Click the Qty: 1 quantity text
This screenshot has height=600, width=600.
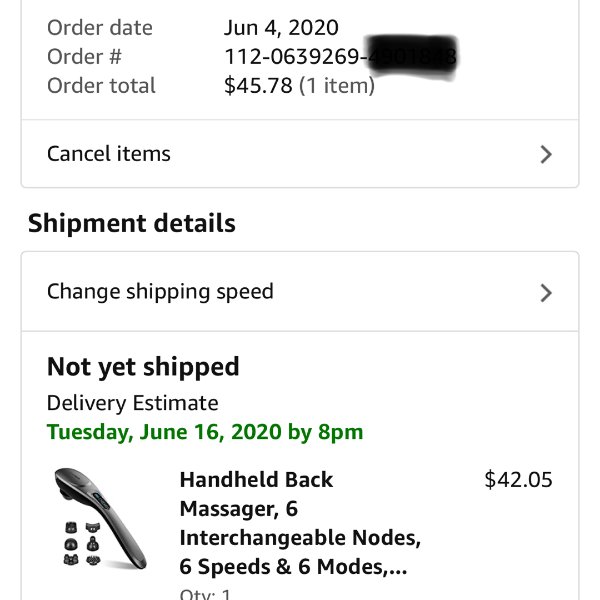[205, 594]
